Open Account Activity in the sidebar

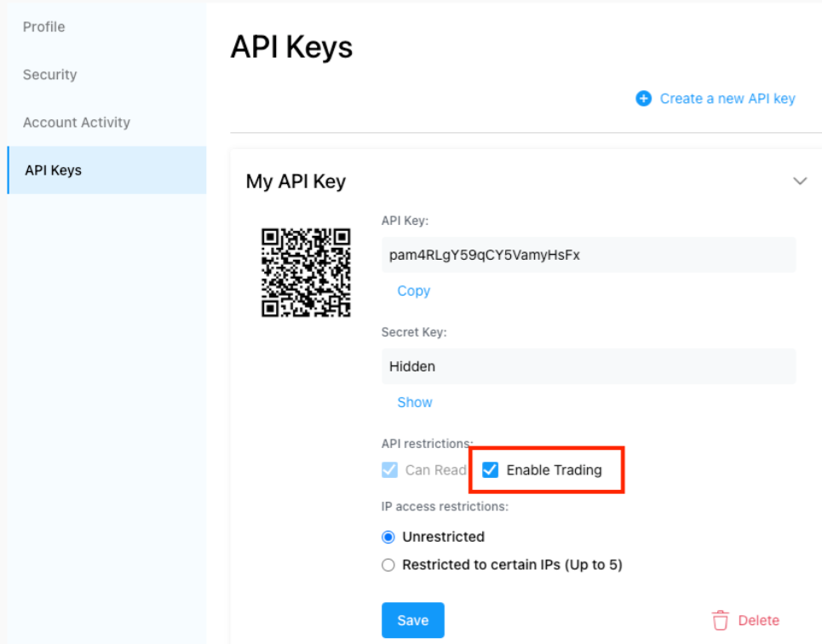point(77,122)
